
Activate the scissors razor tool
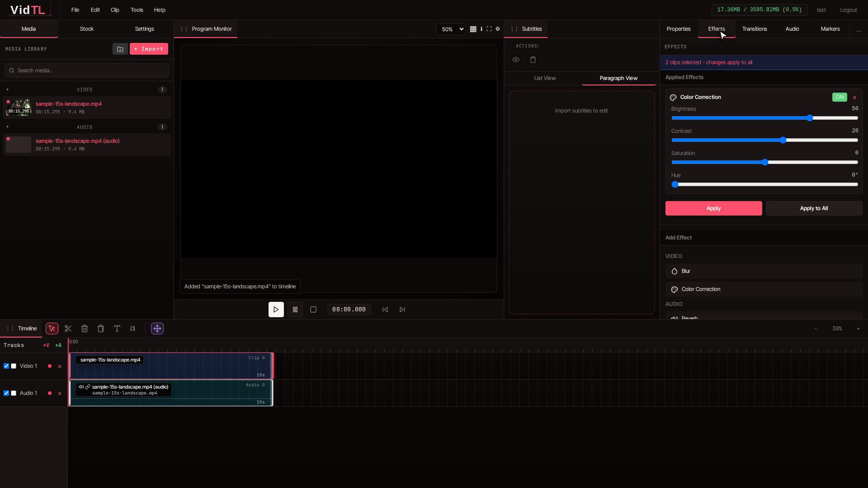pos(68,328)
